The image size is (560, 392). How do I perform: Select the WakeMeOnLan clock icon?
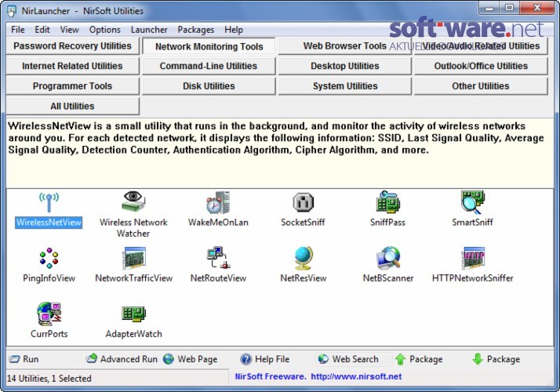tap(218, 202)
